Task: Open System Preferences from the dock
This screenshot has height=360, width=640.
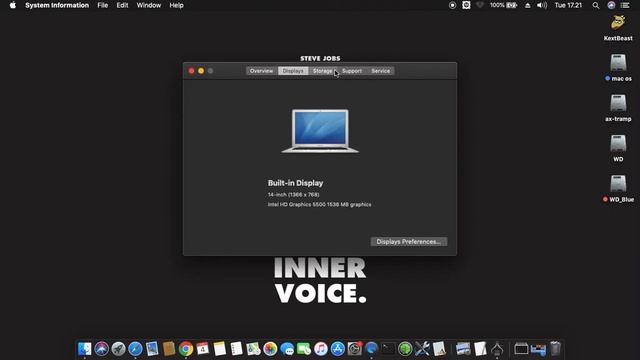Action: (355, 349)
